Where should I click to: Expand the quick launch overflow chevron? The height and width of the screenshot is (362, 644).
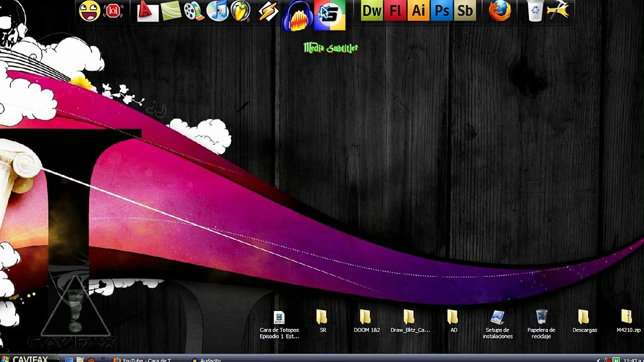(x=103, y=358)
